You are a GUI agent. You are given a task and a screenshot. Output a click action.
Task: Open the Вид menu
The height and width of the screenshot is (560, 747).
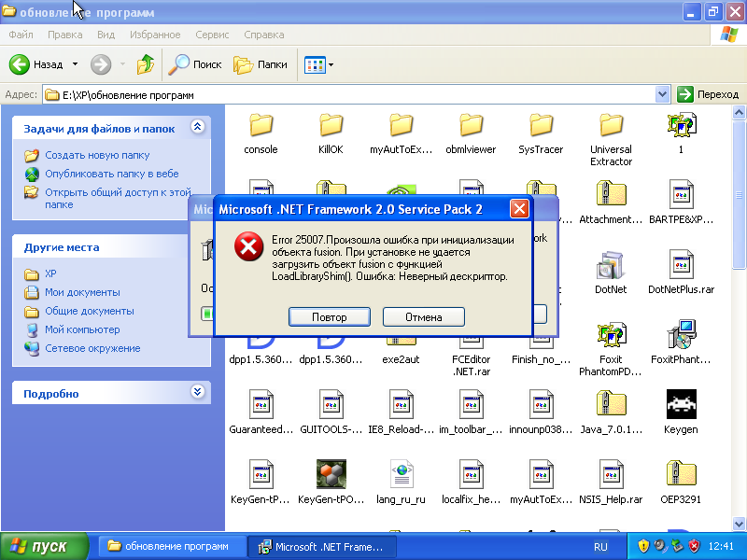tap(106, 35)
